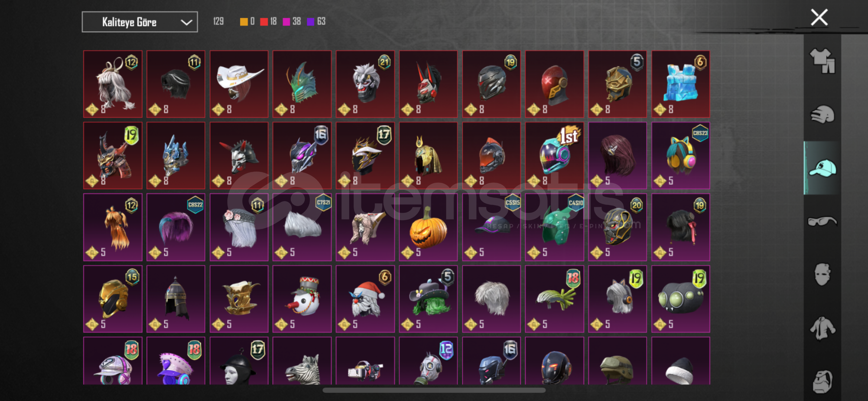The width and height of the screenshot is (868, 401).
Task: Expand the Kaliteye Göre sort dropdown
Action: pos(140,22)
